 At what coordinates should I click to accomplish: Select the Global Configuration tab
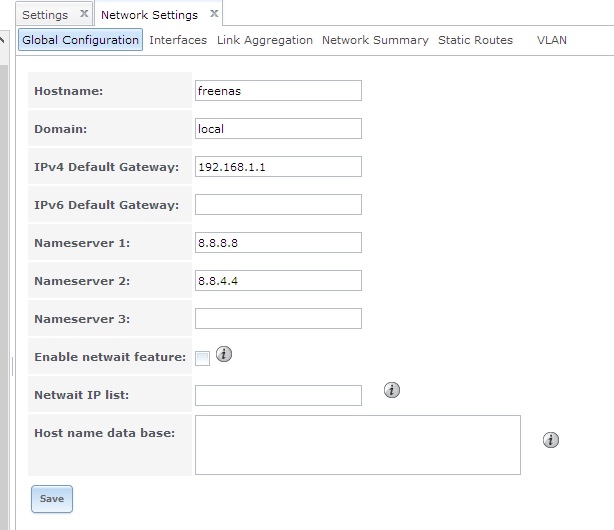coord(81,40)
